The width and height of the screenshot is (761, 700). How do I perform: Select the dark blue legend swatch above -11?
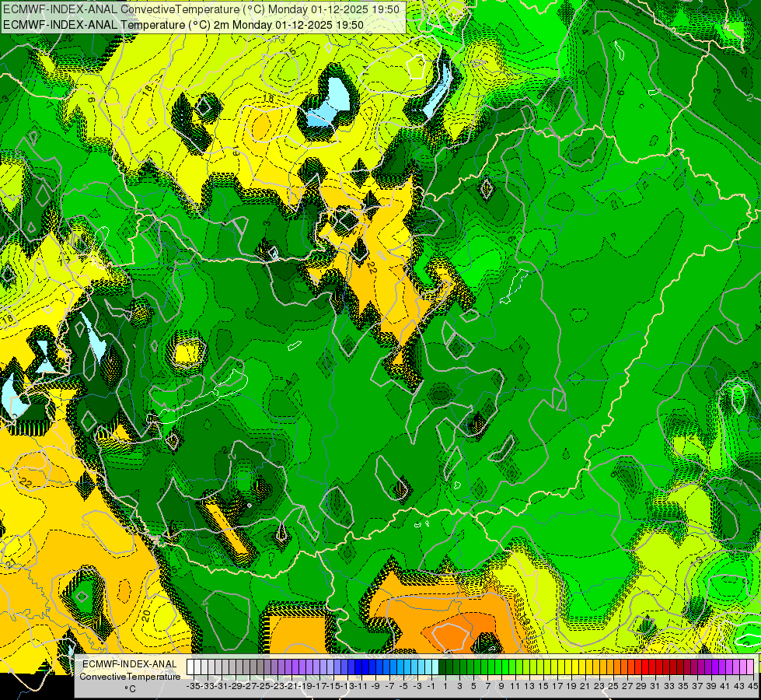pos(358,667)
